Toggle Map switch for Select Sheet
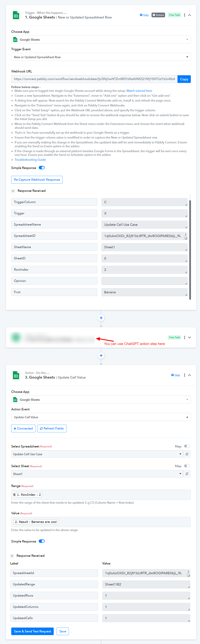Screen dimensions: 200x644 coord(187,466)
